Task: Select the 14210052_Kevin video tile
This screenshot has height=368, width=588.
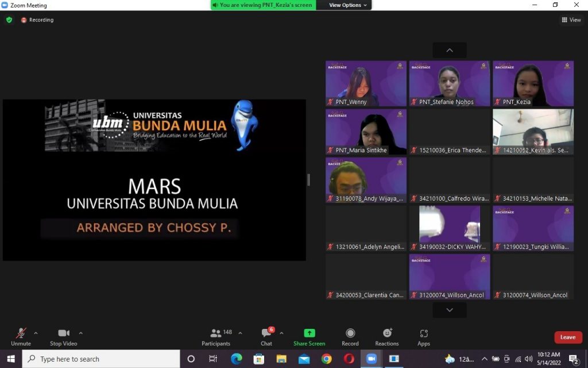Action: tap(533, 132)
